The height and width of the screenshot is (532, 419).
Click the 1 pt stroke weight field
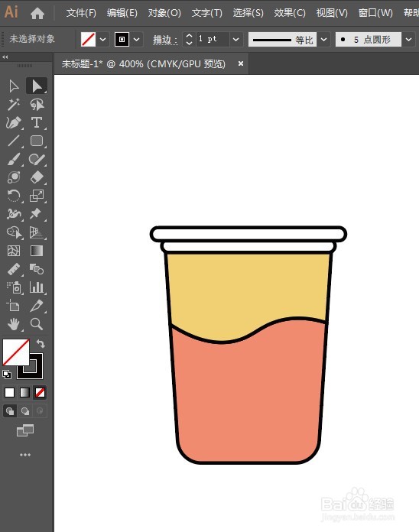[213, 39]
